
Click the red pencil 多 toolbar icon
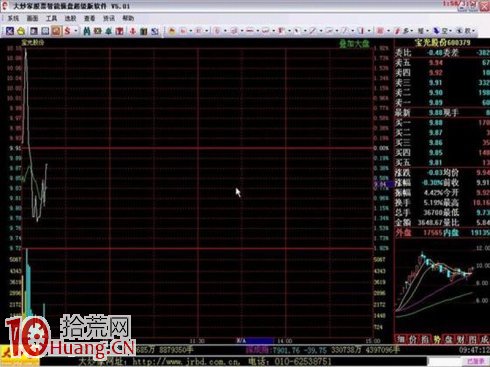(397, 31)
